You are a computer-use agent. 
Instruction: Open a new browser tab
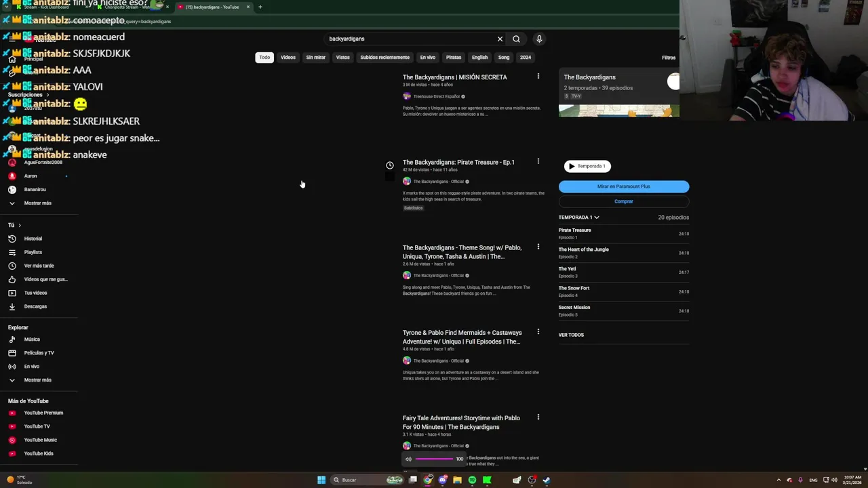(260, 7)
